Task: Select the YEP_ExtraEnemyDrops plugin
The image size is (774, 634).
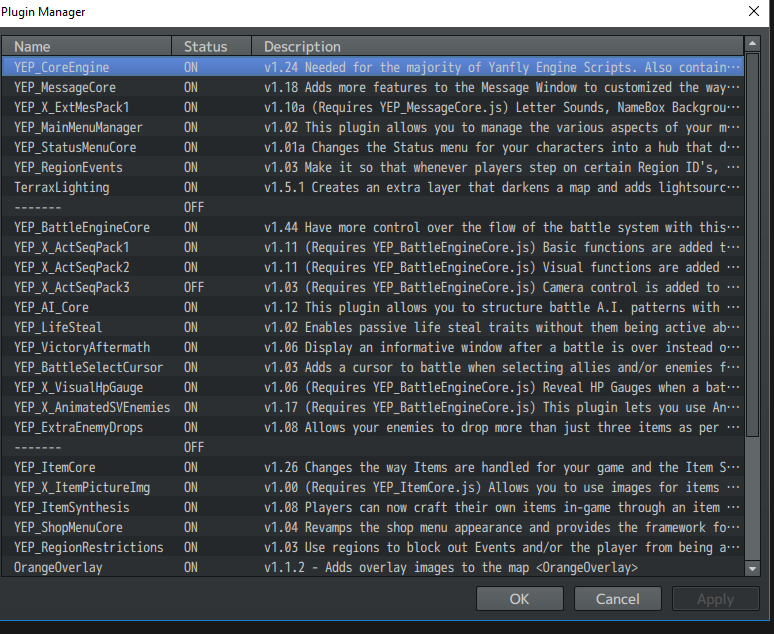Action: point(373,427)
